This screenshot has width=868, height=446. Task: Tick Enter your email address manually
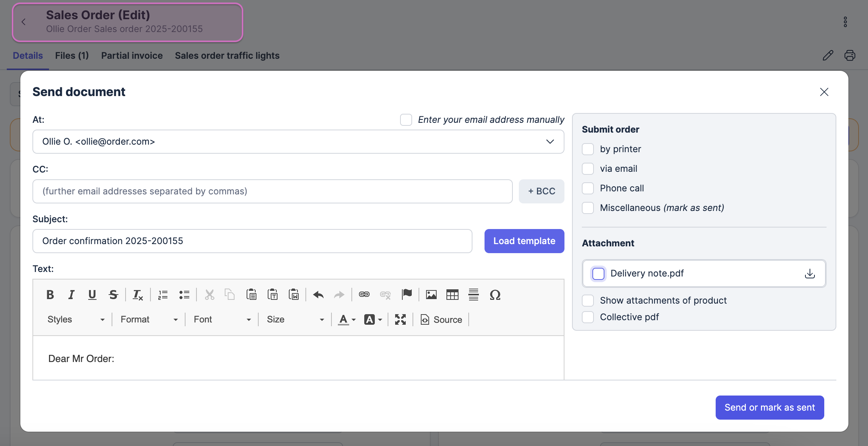[406, 120]
